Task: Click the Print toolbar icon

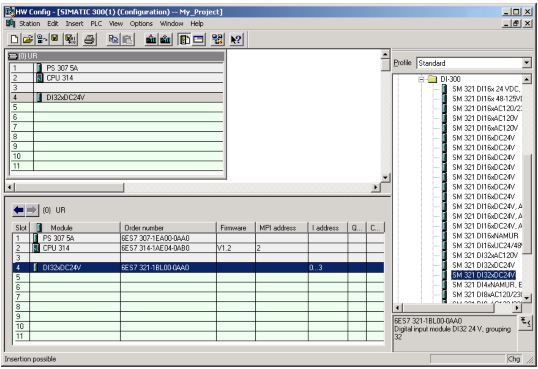Action: [x=90, y=39]
